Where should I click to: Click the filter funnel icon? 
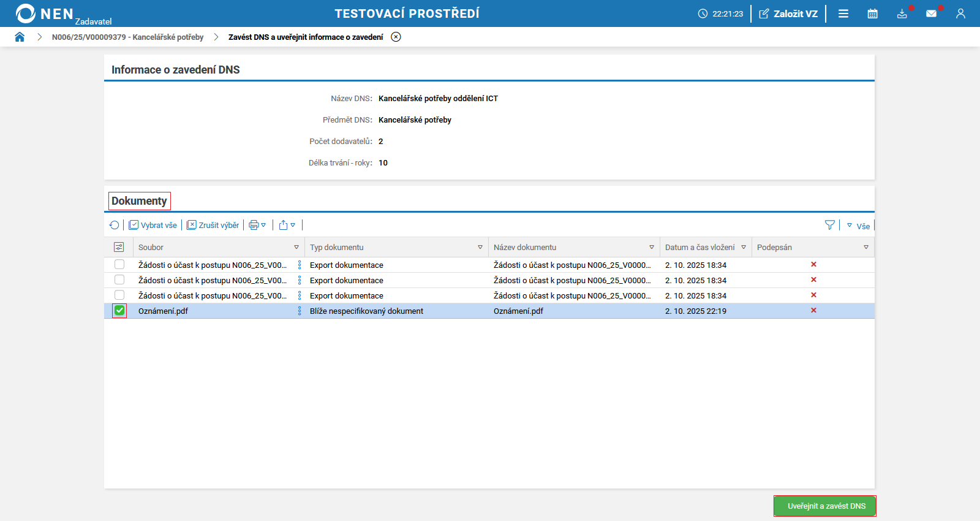click(829, 225)
